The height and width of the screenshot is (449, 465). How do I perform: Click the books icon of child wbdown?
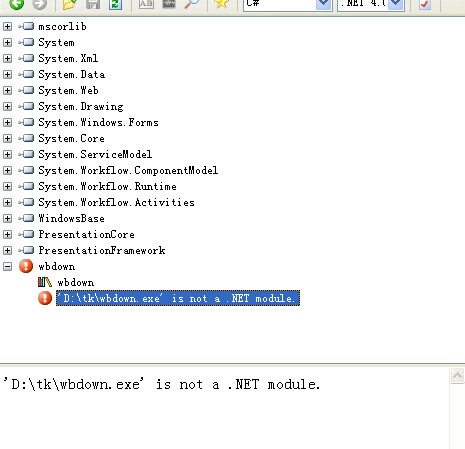pos(45,282)
